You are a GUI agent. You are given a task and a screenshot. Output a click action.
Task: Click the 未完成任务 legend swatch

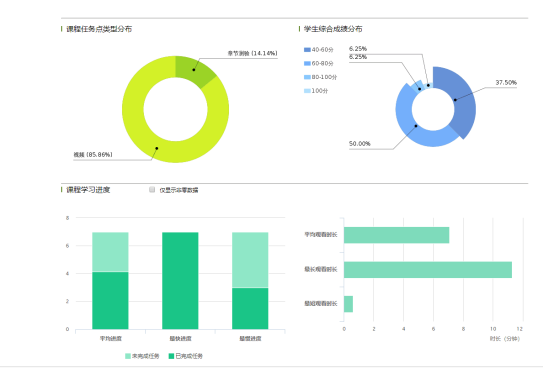tap(128, 356)
